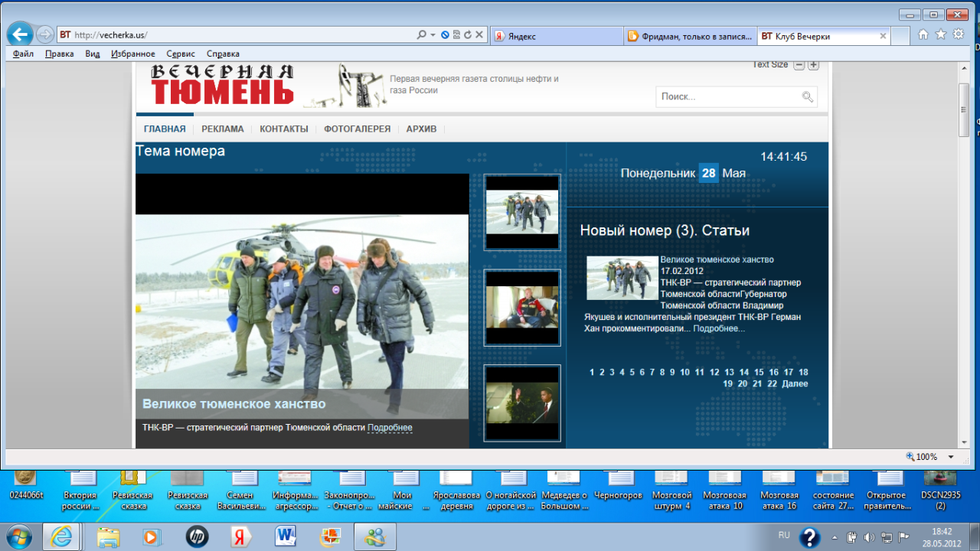Open desktop file Черногоров
Screen dimensions: 980x551
tap(619, 484)
